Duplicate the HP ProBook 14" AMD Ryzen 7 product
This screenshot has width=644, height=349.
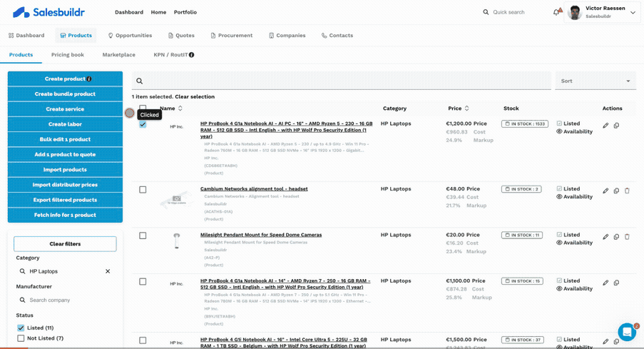[x=616, y=283]
